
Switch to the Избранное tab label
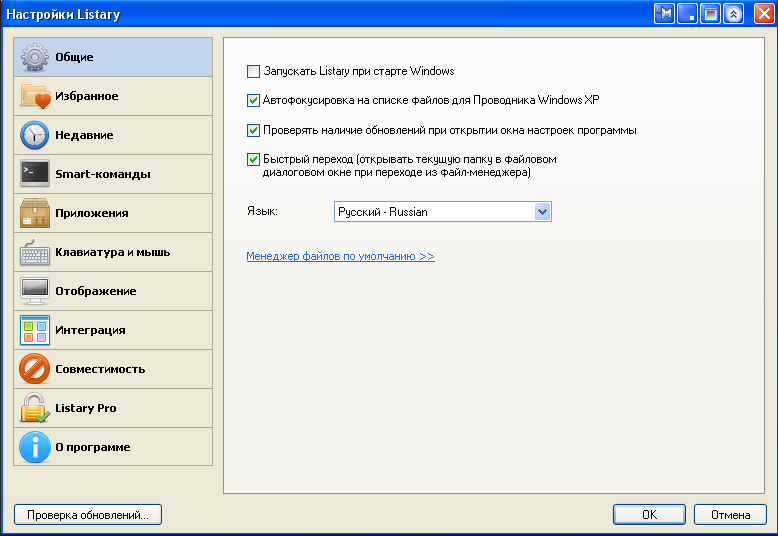[87, 96]
